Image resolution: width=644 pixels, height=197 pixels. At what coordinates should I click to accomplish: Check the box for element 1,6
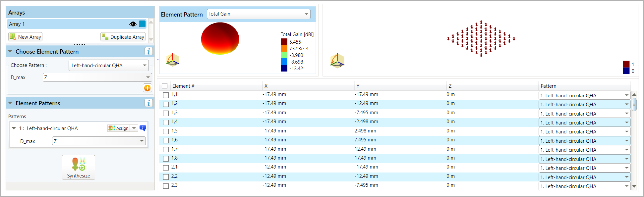coord(166,140)
